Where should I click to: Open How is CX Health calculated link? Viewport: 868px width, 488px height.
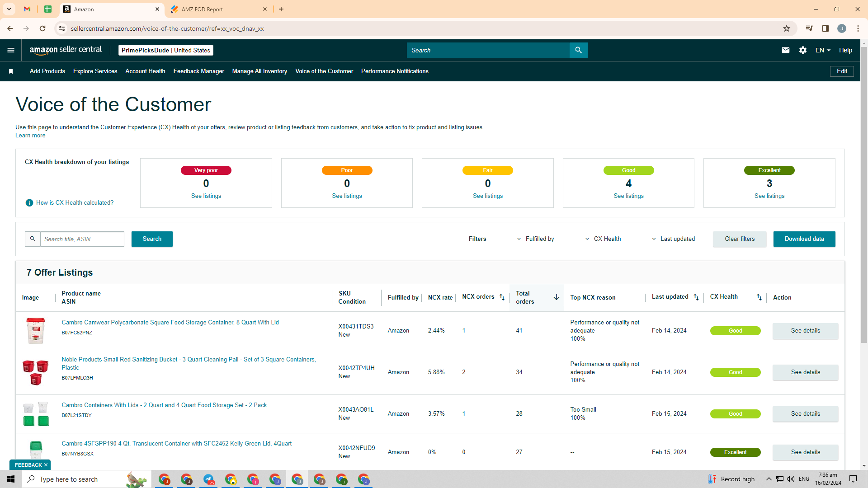pyautogui.click(x=75, y=203)
